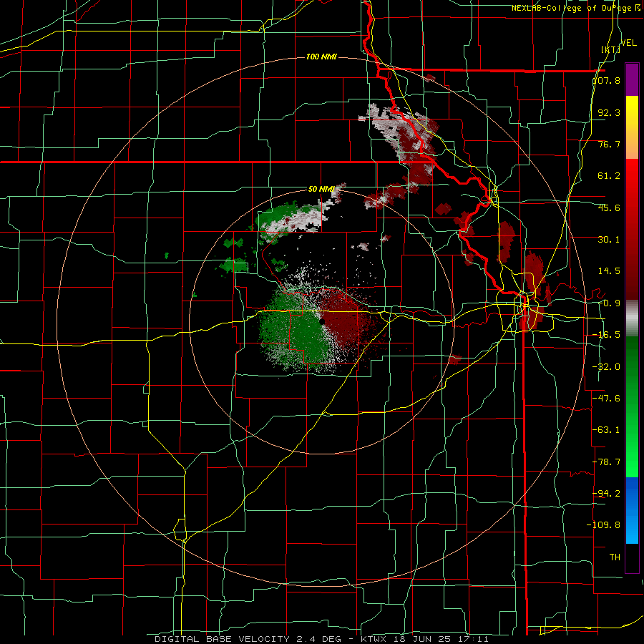Click the [KT] units label

(610, 50)
